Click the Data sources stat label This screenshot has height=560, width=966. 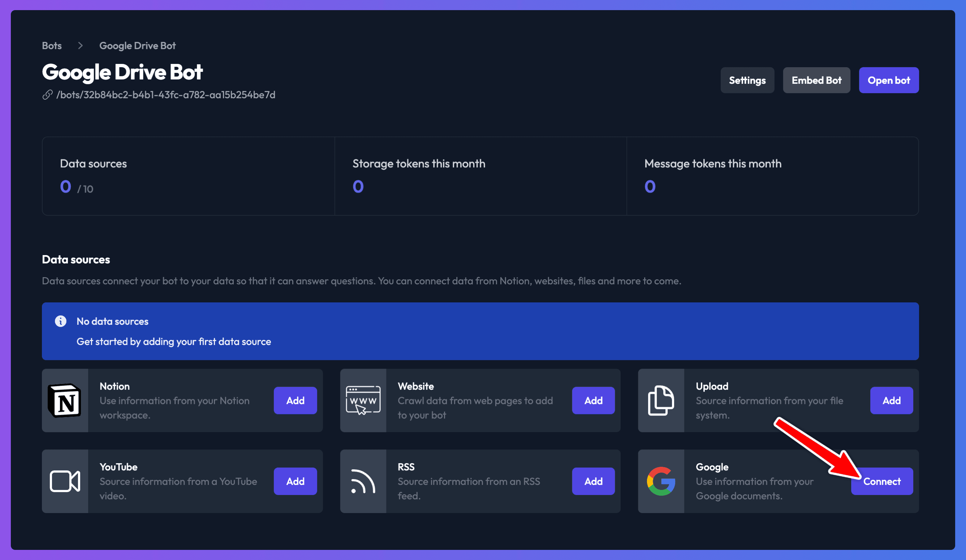(x=93, y=164)
